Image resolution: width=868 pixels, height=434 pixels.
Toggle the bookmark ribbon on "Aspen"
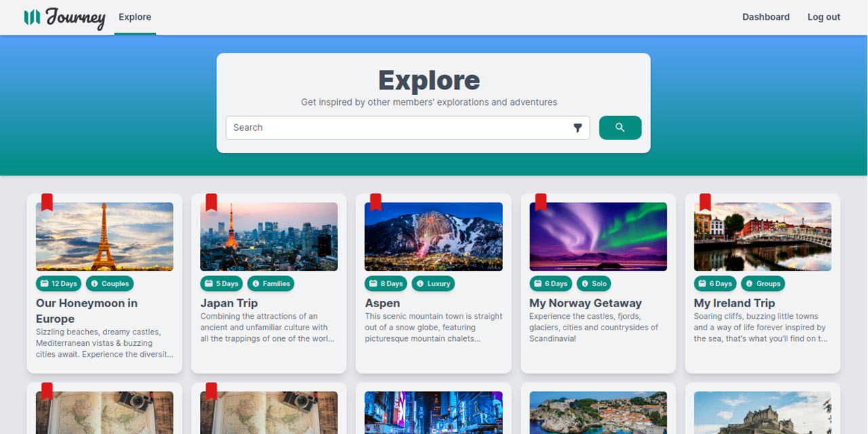[x=376, y=201]
